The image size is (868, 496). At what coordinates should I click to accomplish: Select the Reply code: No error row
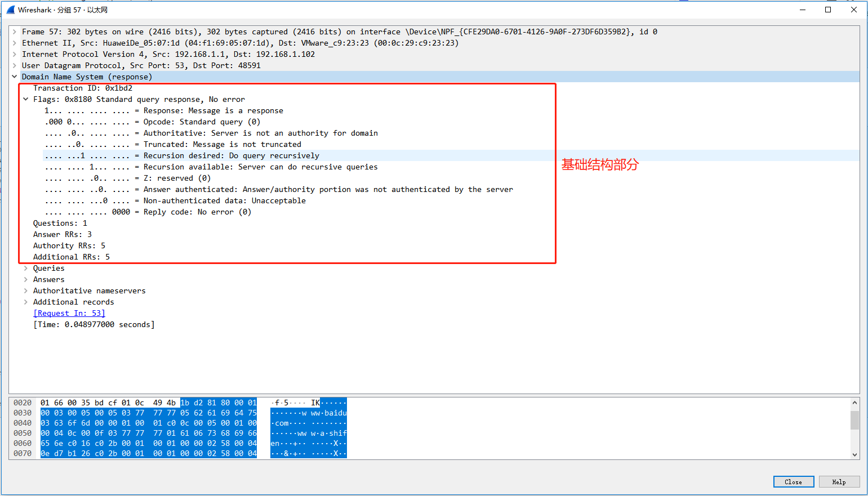coord(148,212)
